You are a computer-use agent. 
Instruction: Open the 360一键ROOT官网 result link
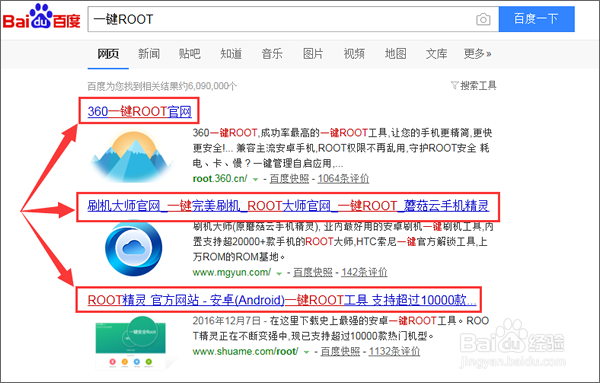(x=139, y=111)
